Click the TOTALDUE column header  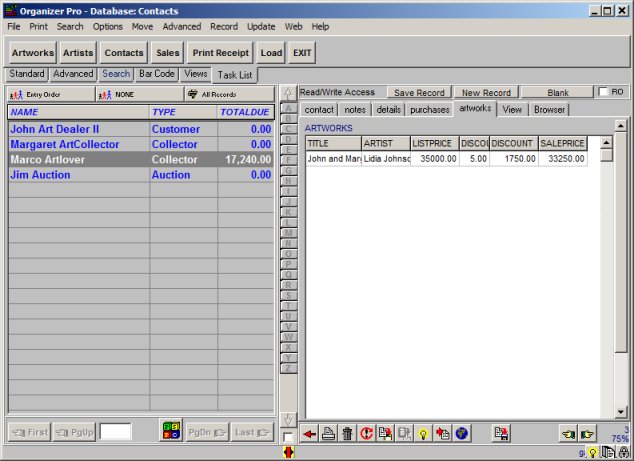coord(245,112)
